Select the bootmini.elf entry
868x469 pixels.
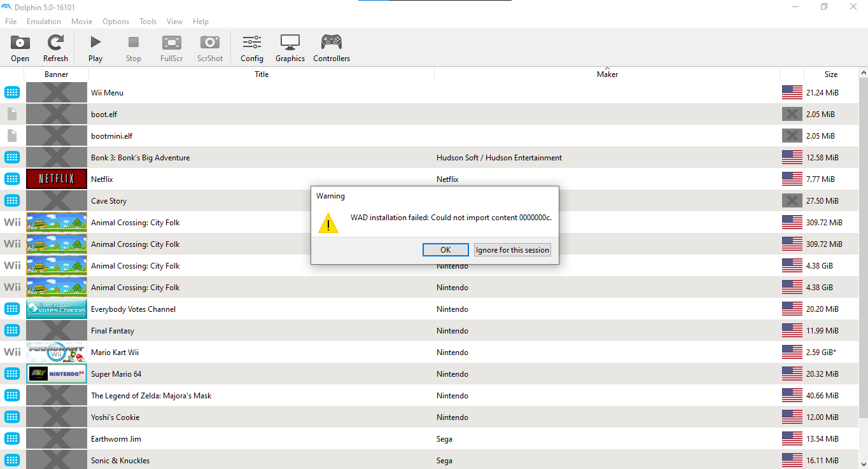tap(112, 136)
